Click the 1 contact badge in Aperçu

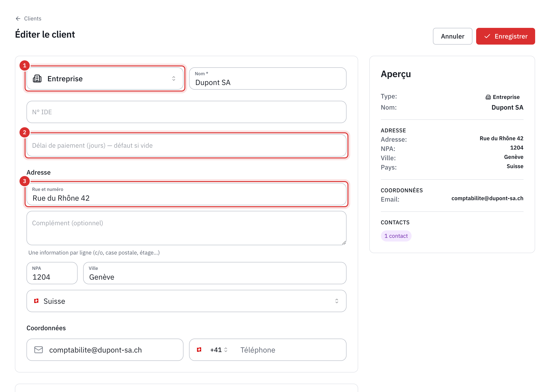coord(396,236)
